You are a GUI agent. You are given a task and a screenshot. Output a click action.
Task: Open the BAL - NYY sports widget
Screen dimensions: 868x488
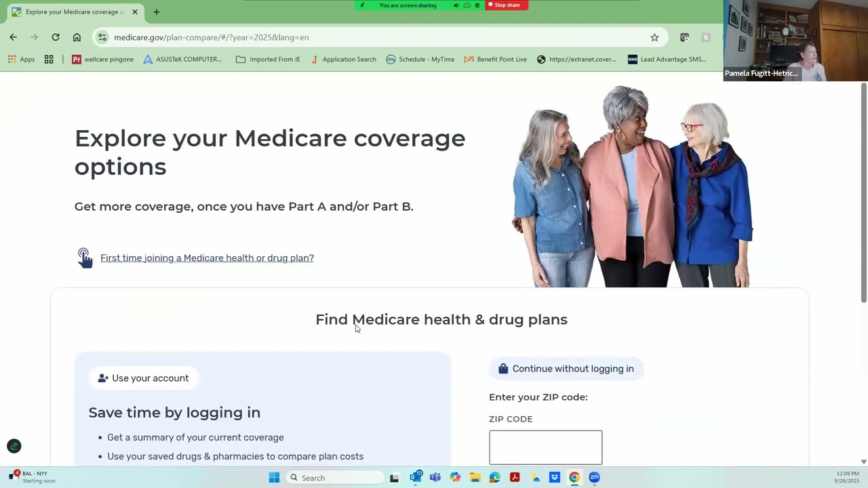pyautogui.click(x=32, y=477)
